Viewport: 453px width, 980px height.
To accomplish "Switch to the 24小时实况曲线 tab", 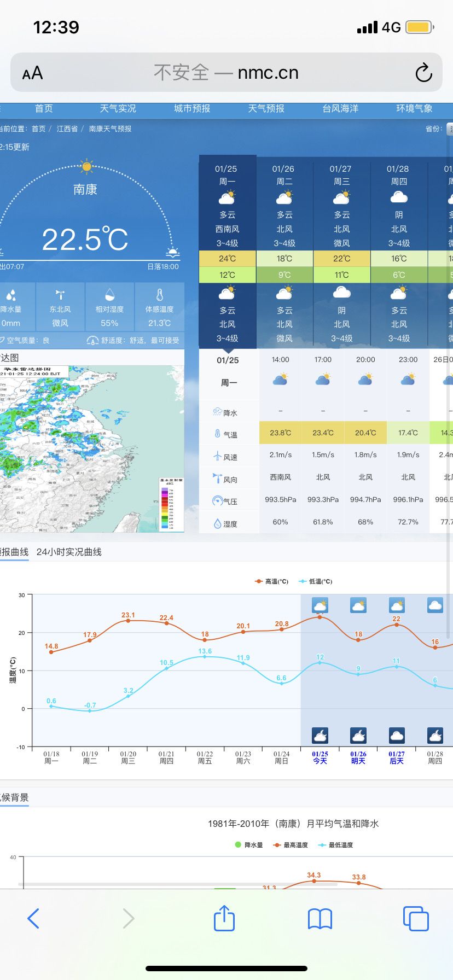I will (69, 552).
